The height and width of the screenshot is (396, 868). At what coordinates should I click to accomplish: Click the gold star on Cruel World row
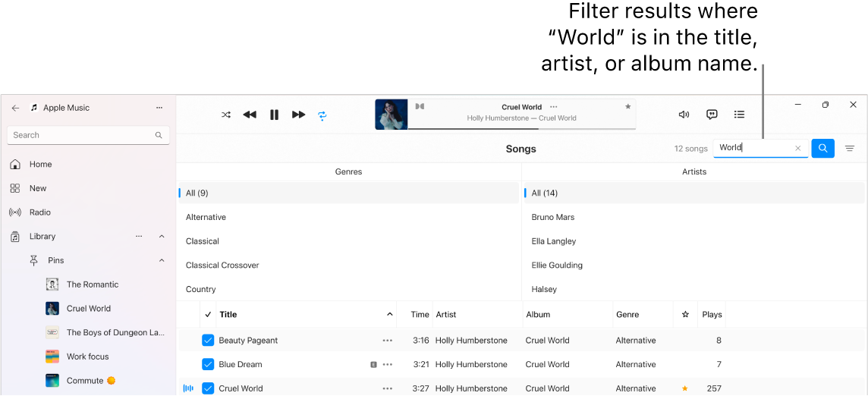pyautogui.click(x=685, y=388)
